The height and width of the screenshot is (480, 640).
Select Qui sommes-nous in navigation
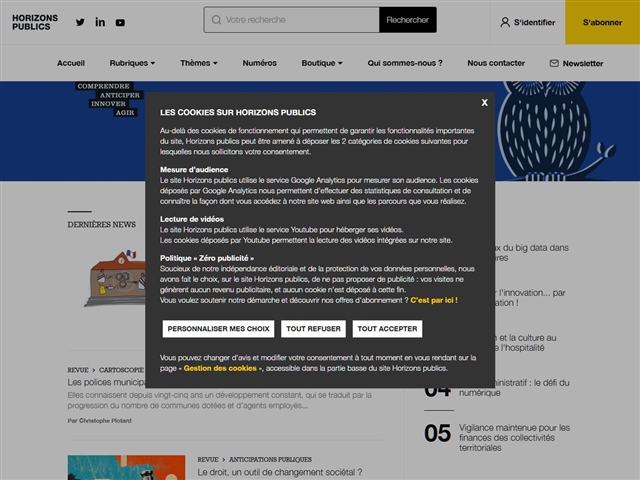[405, 63]
